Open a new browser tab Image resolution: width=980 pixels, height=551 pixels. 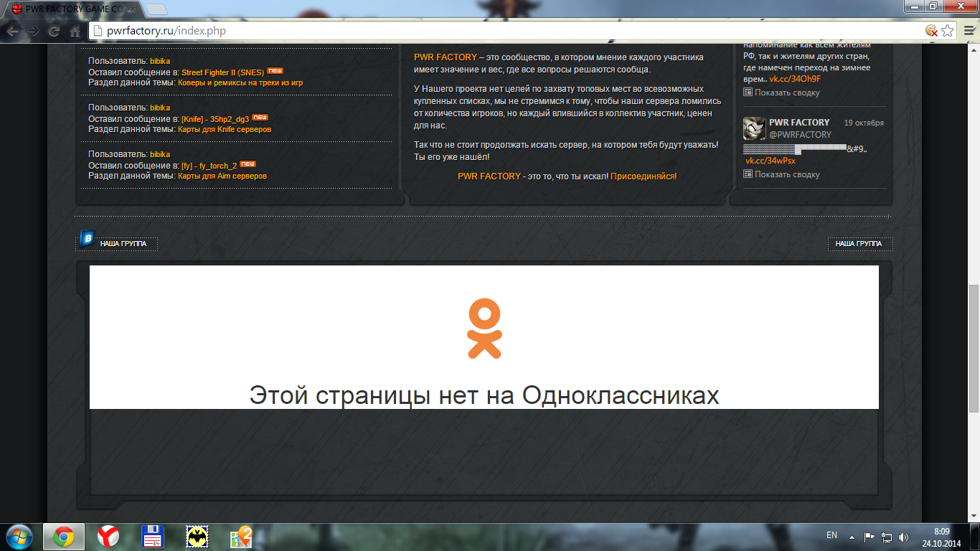coord(156,9)
